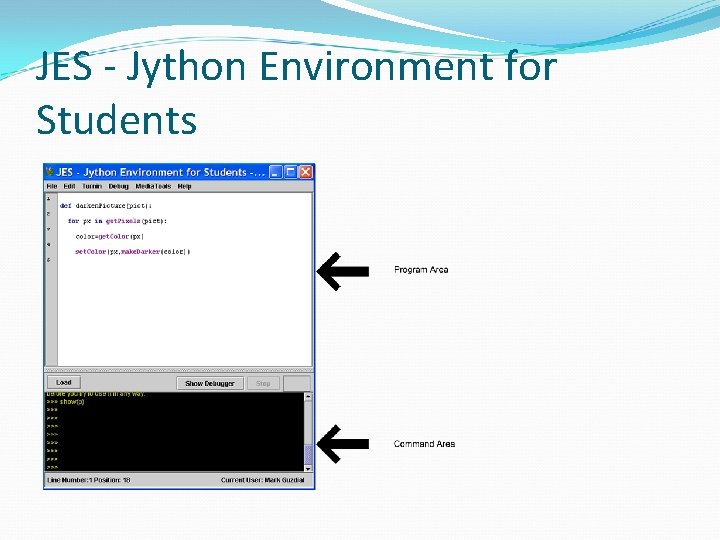Click the 'Current User: Mark Guzdial' status text

(x=263, y=480)
